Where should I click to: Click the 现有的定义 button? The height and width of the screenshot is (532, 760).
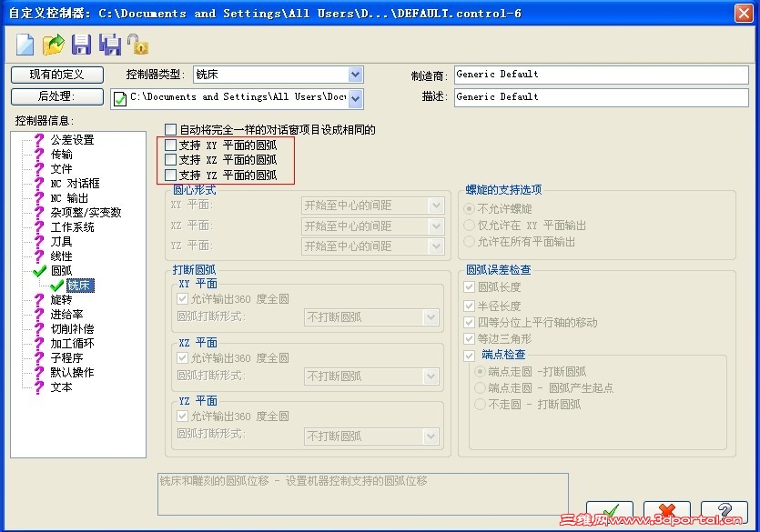coord(57,75)
